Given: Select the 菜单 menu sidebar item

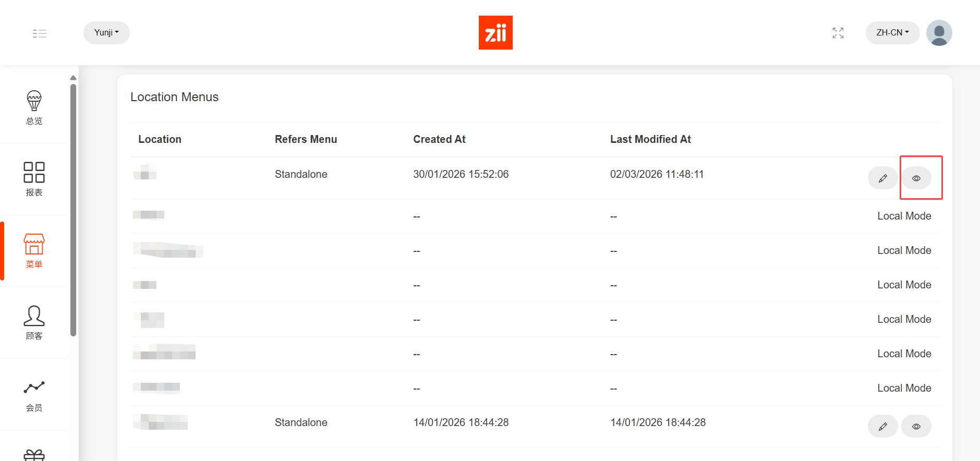Looking at the screenshot, I should point(34,251).
